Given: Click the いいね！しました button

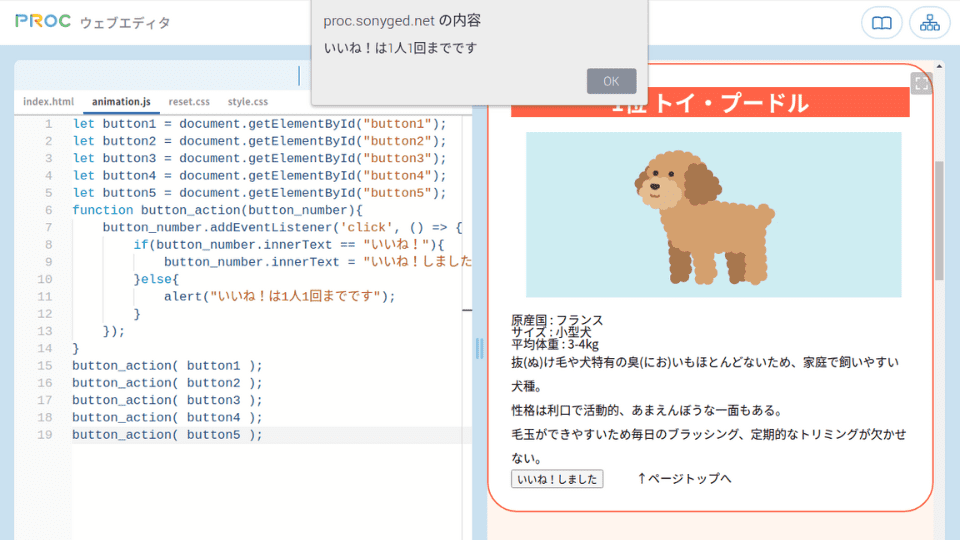Looking at the screenshot, I should tap(557, 479).
